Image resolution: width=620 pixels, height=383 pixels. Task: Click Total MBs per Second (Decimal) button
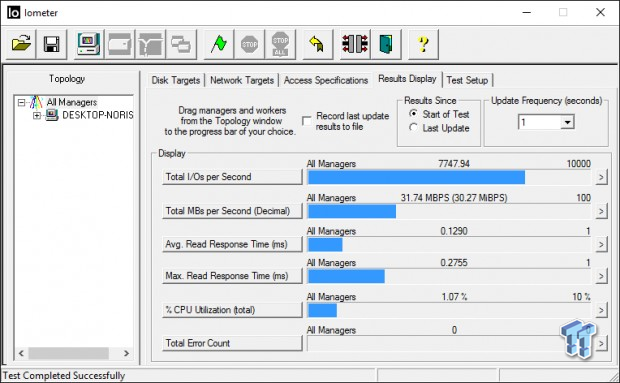pyautogui.click(x=232, y=211)
